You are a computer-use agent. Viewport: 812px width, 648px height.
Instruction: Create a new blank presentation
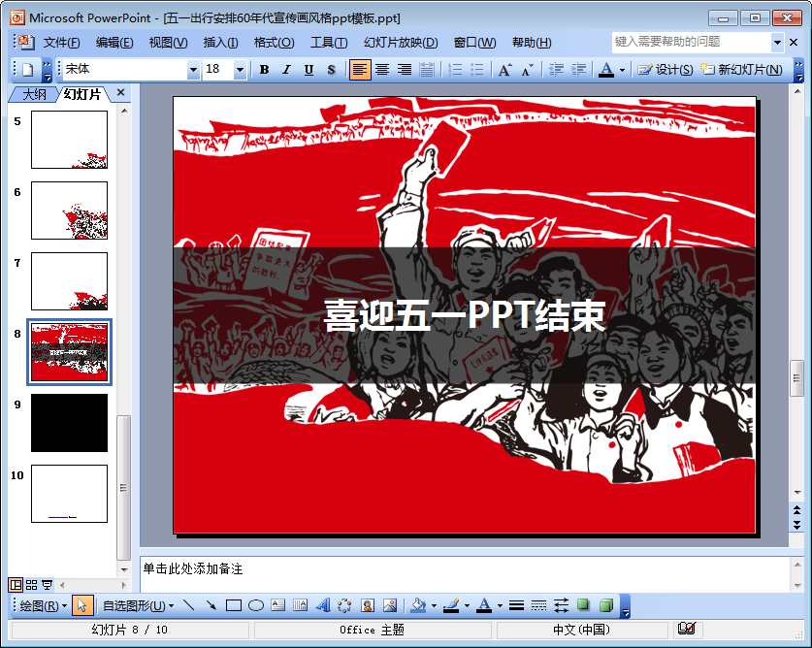[28, 70]
